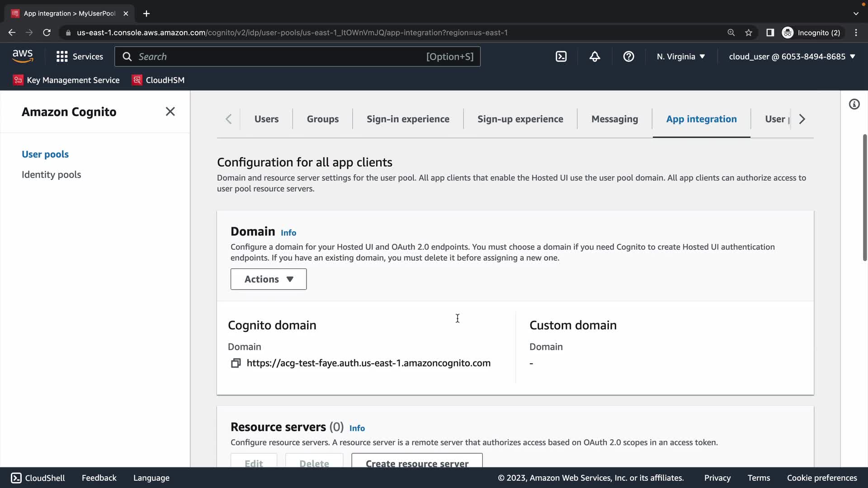The image size is (868, 488).
Task: Open the help question mark menu
Action: pos(628,56)
